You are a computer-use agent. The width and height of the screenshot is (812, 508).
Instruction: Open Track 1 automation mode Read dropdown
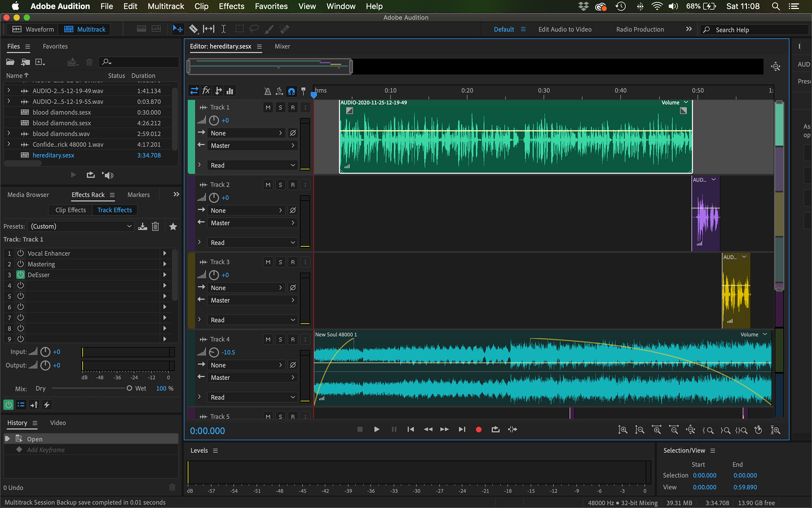coord(253,166)
